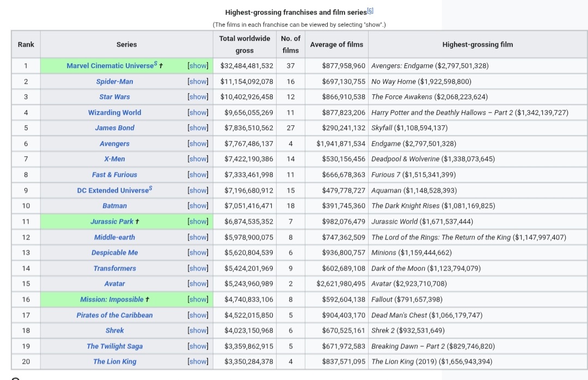Open the Despicable Me link
The height and width of the screenshot is (380, 588).
click(114, 253)
